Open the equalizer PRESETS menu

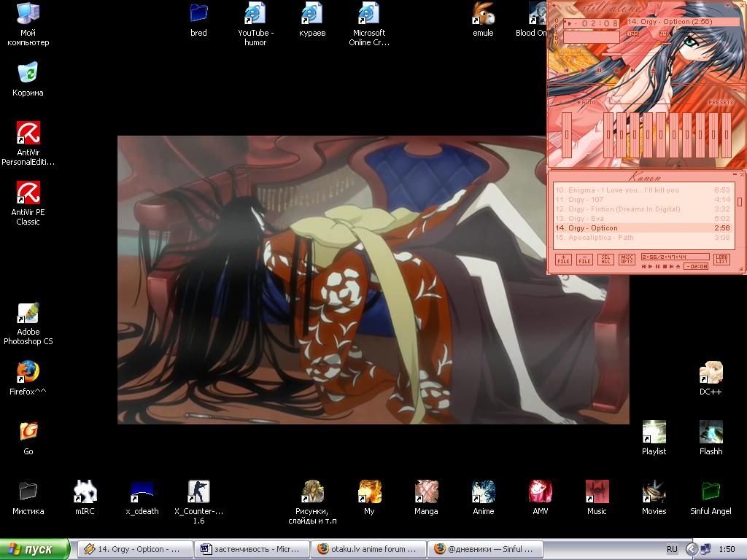tap(721, 102)
